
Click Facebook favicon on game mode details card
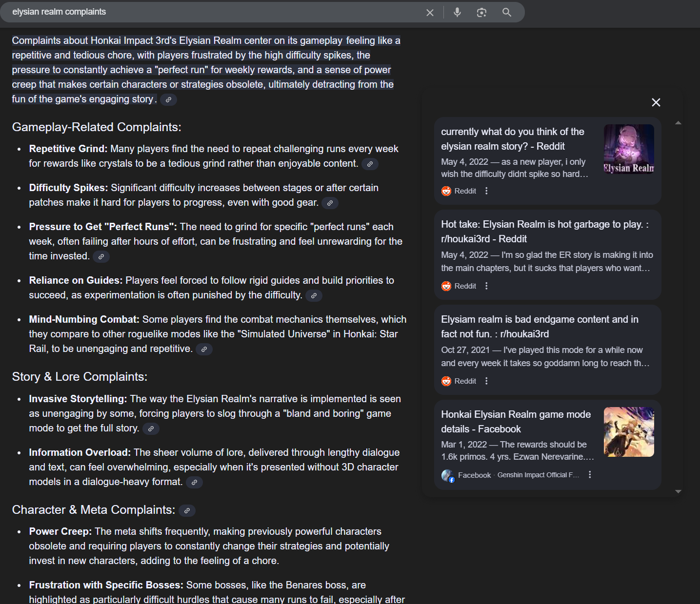(448, 475)
